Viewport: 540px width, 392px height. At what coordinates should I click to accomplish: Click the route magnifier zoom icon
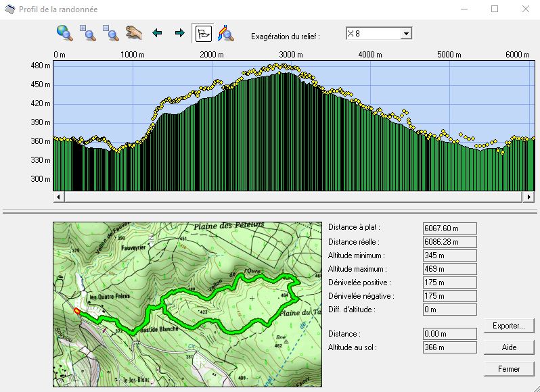(x=225, y=33)
